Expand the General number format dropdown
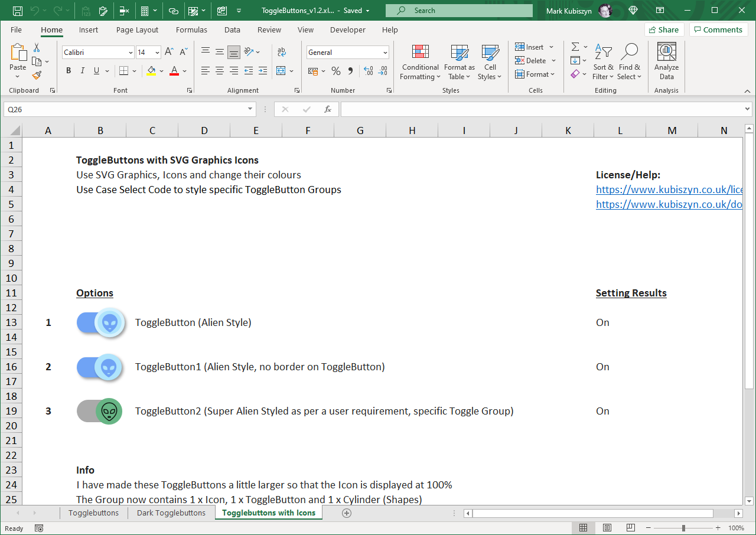The height and width of the screenshot is (535, 756). pos(385,53)
